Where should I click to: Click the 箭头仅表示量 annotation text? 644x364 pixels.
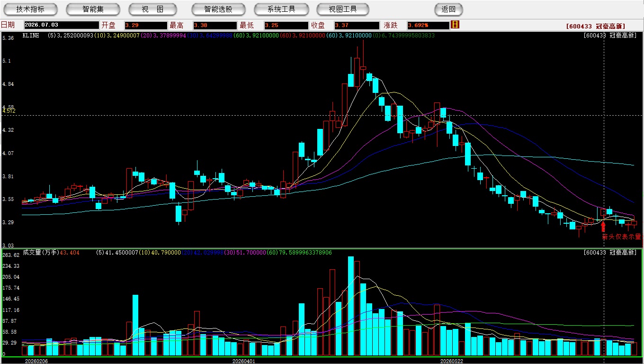click(x=621, y=237)
